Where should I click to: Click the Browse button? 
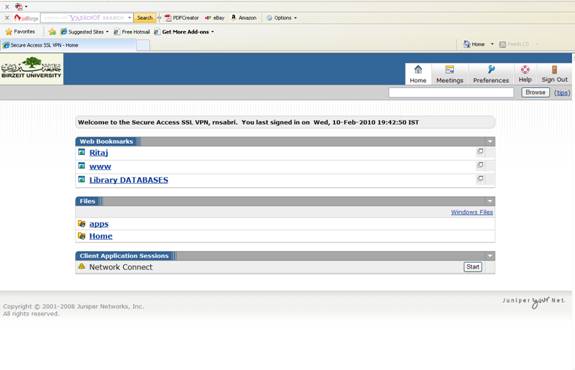click(x=535, y=92)
